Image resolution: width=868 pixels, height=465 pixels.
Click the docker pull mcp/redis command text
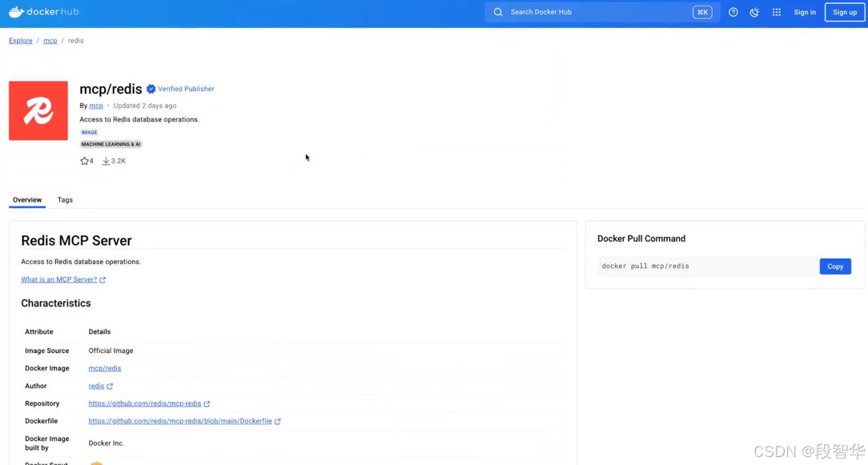[645, 267]
